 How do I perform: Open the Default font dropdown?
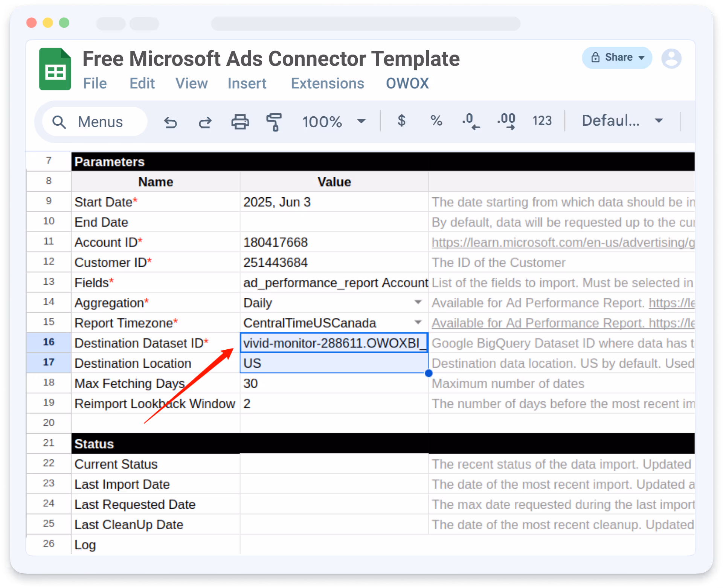pyautogui.click(x=622, y=121)
